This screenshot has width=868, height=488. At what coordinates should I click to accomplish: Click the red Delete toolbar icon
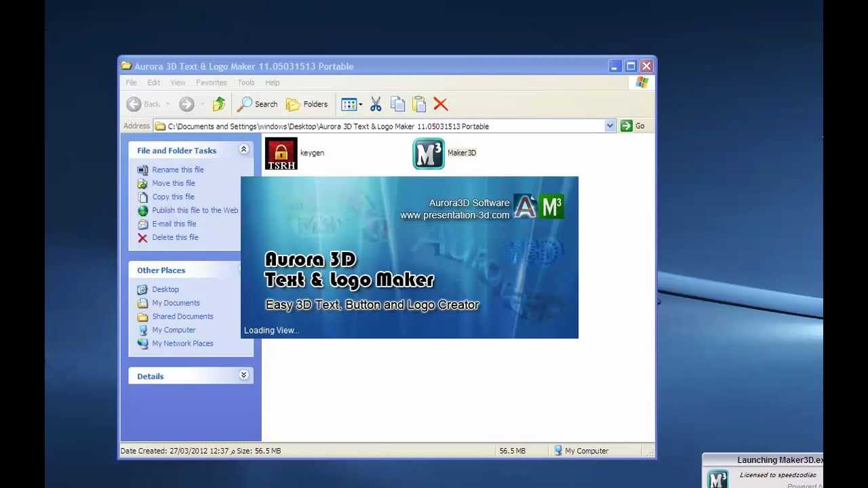pos(441,104)
